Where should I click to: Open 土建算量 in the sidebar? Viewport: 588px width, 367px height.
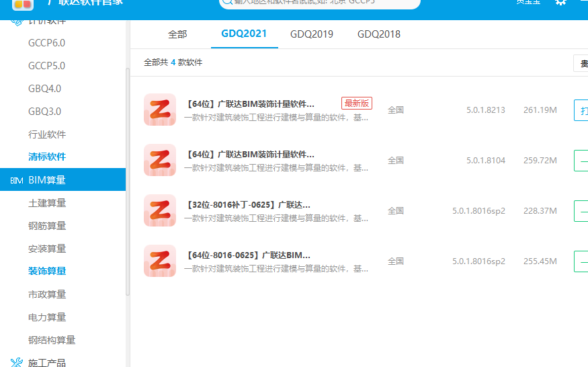click(x=47, y=203)
